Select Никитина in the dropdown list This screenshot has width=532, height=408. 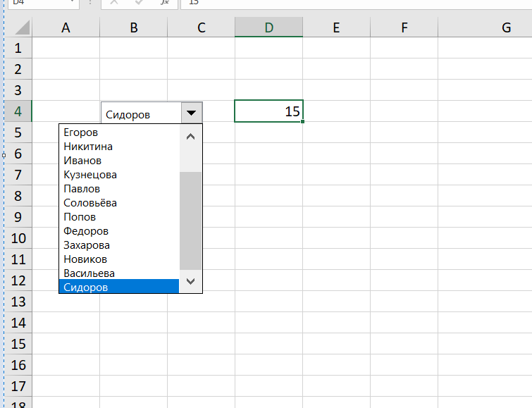(x=119, y=147)
